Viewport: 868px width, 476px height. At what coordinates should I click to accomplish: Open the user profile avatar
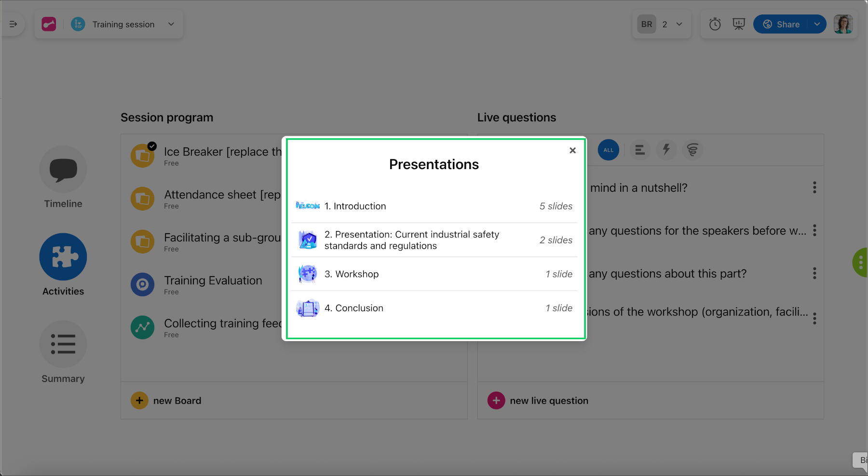(843, 24)
